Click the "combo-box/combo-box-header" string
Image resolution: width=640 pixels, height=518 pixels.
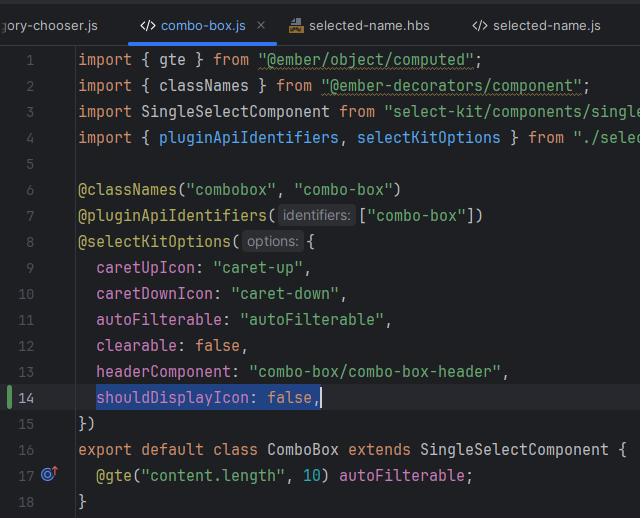pos(375,372)
